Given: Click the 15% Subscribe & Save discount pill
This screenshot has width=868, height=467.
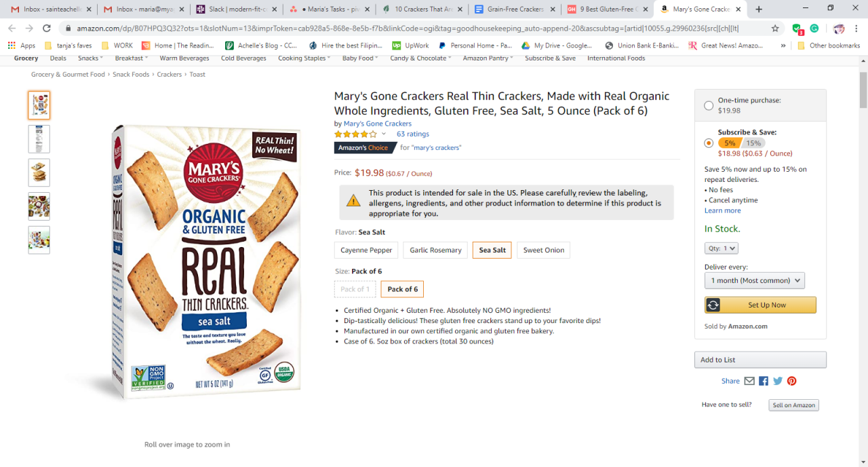Looking at the screenshot, I should coord(753,143).
